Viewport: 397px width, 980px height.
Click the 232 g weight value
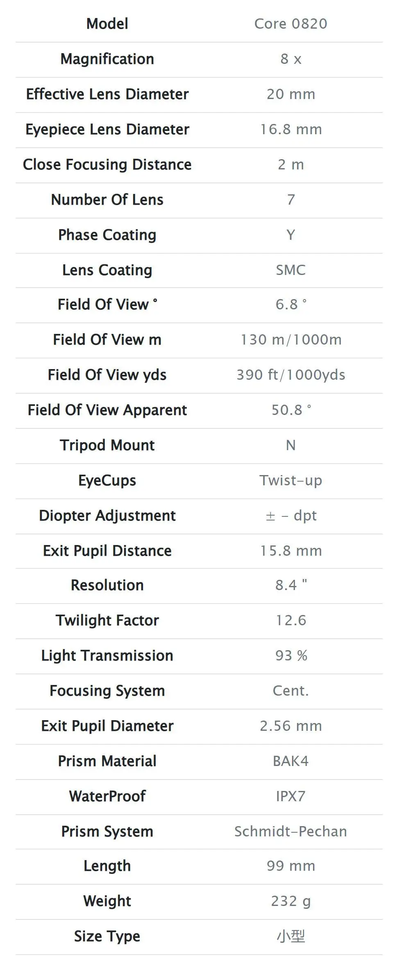(x=290, y=901)
